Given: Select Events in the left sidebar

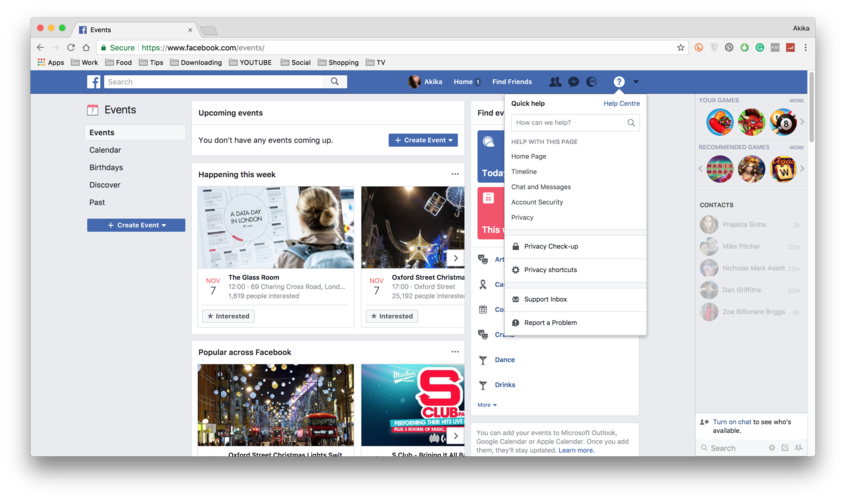Looking at the screenshot, I should [x=135, y=132].
